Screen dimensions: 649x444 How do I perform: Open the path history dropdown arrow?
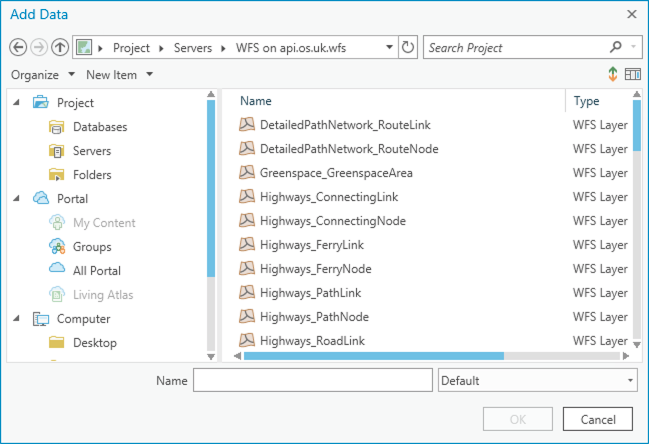coord(389,47)
